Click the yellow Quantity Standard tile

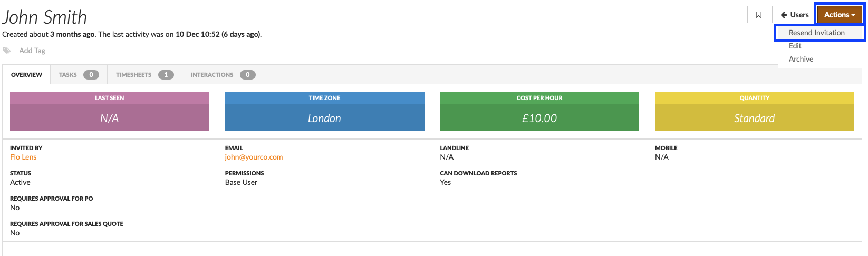pos(755,111)
